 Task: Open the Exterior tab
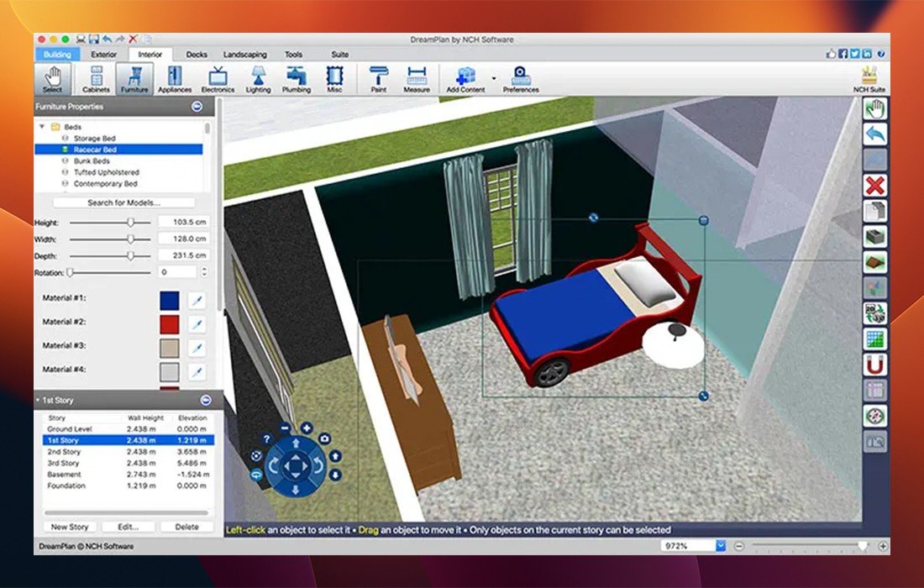click(x=104, y=55)
